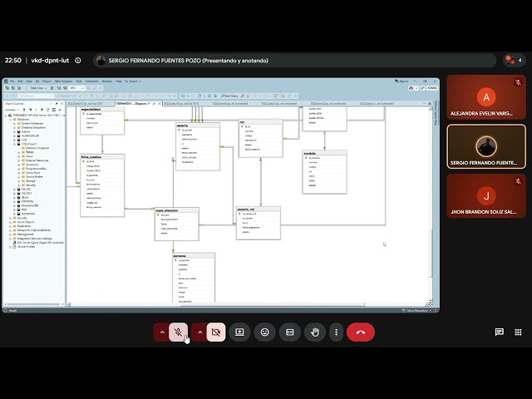Select the Service Broker folder
This screenshot has height=399, width=532.
pyautogui.click(x=34, y=177)
